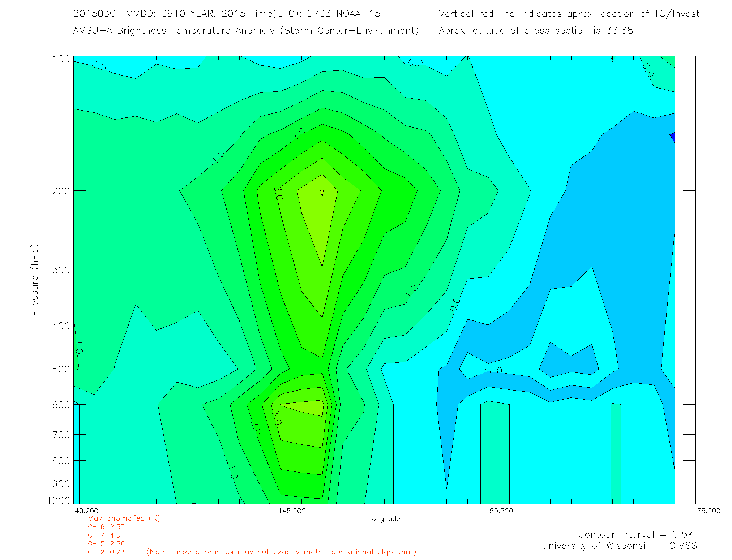Click the red operational algorithm note
732x560 pixels.
coord(281,552)
